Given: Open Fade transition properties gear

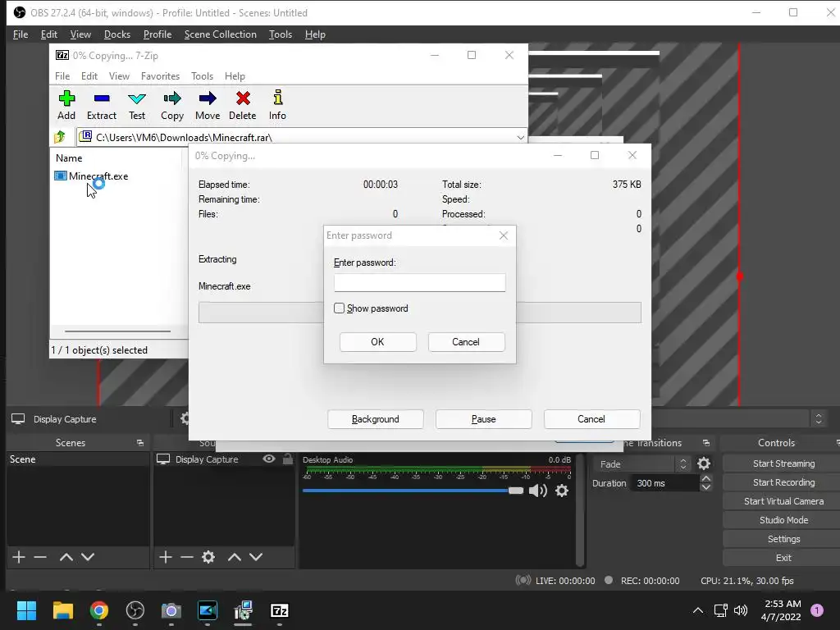Looking at the screenshot, I should tap(704, 463).
